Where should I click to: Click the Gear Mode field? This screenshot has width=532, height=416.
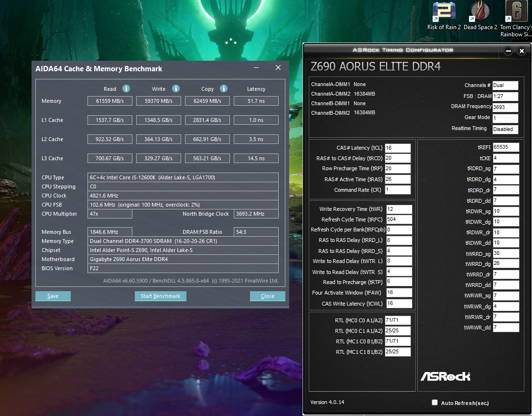point(505,118)
